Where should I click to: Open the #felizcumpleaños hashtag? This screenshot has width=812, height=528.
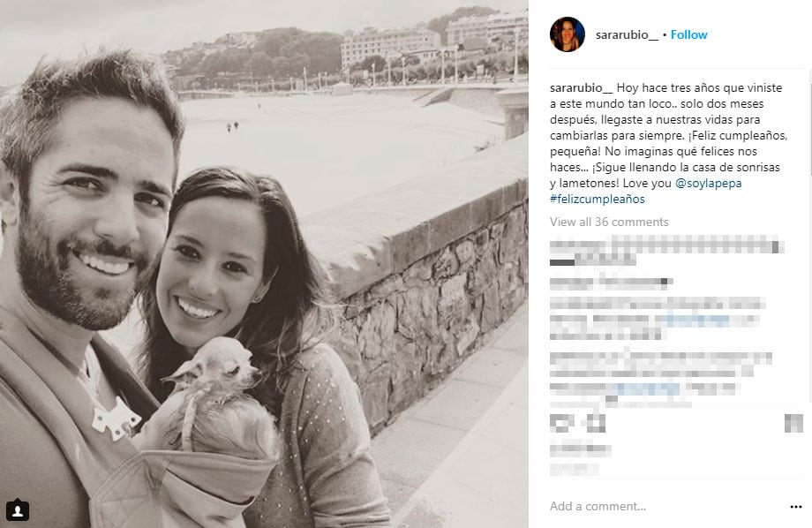pyautogui.click(x=598, y=199)
